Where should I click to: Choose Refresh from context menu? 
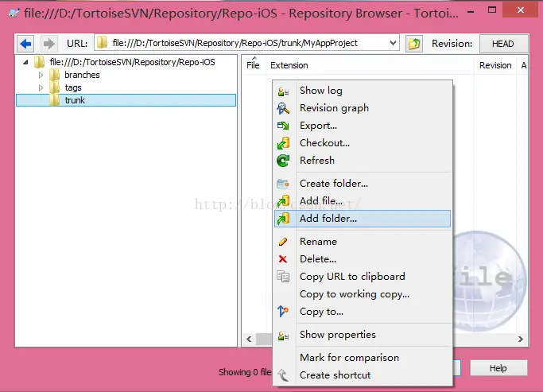pyautogui.click(x=363, y=161)
